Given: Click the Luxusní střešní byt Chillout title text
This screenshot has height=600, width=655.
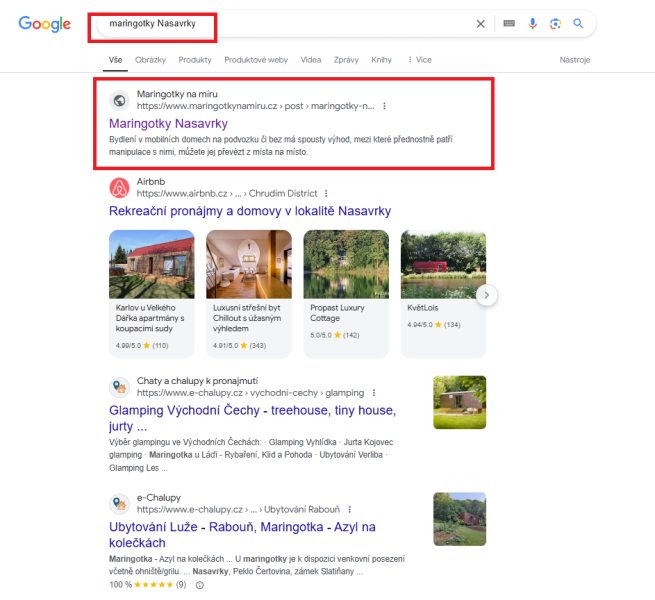Looking at the screenshot, I should (x=247, y=318).
